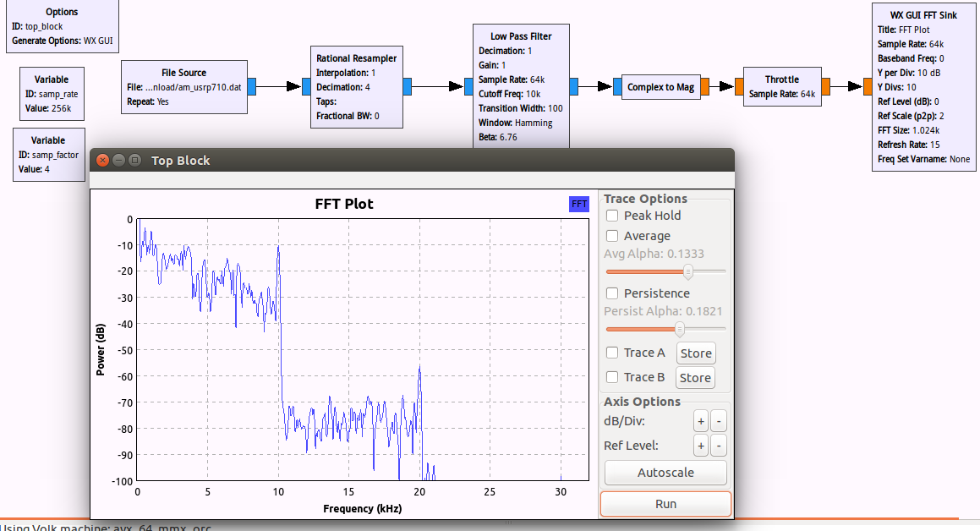Store the trace for Trace B
Image resolution: width=980 pixels, height=531 pixels.
[695, 378]
